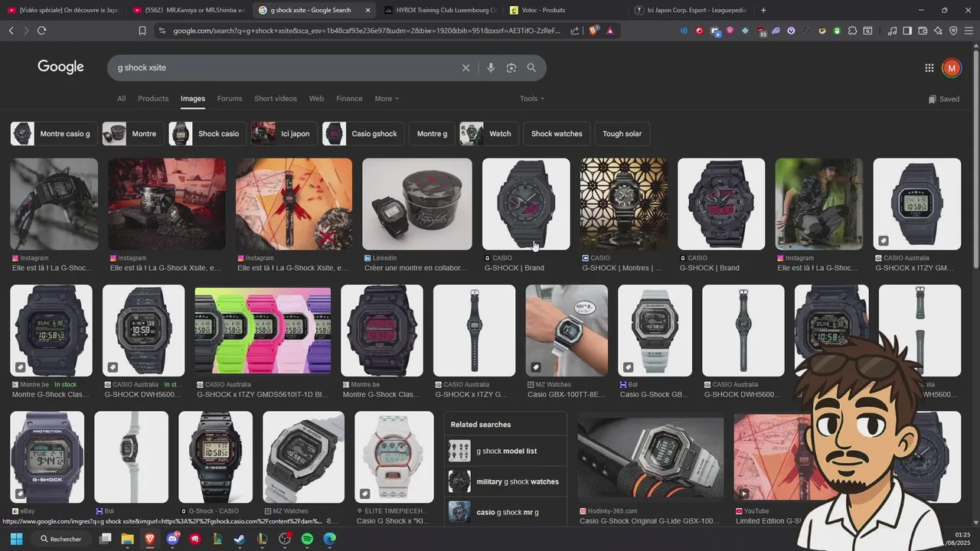Open Steam from the taskbar
The width and height of the screenshot is (980, 551).
(x=240, y=539)
